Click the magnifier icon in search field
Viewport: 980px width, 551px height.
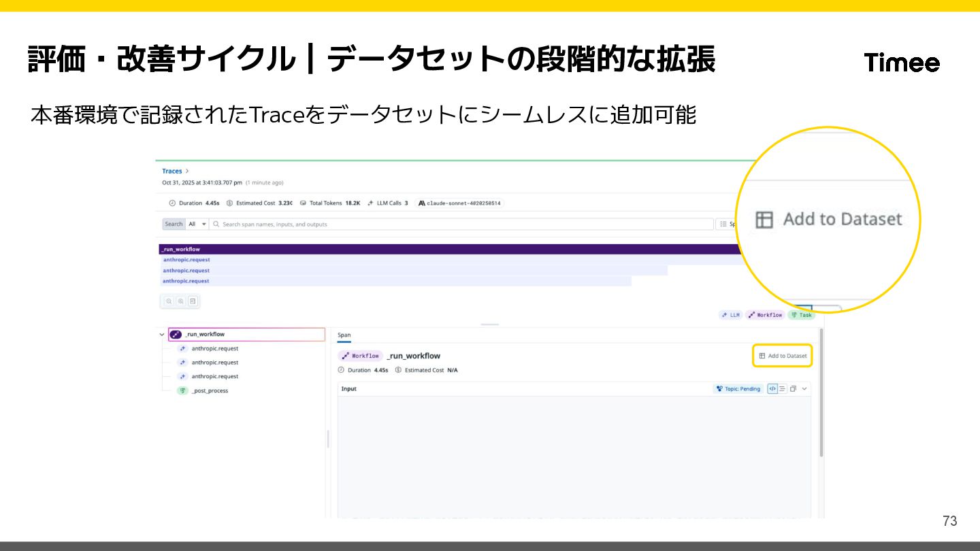click(x=216, y=224)
